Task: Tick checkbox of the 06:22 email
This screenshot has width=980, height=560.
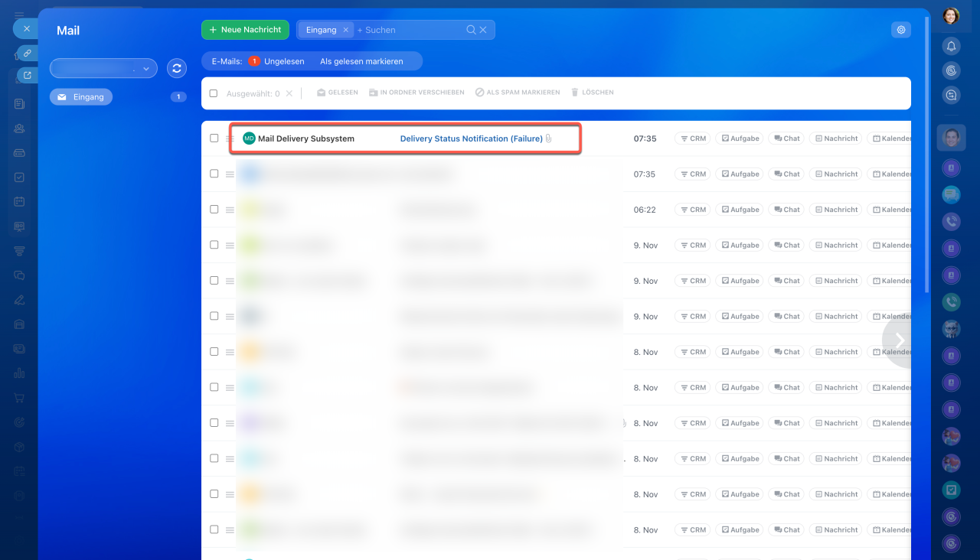Action: (x=214, y=210)
